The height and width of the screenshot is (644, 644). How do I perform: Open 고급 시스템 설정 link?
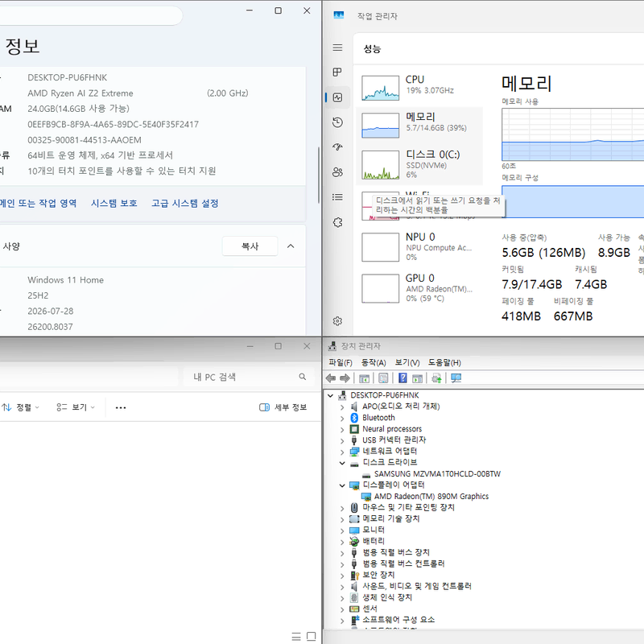pyautogui.click(x=185, y=204)
